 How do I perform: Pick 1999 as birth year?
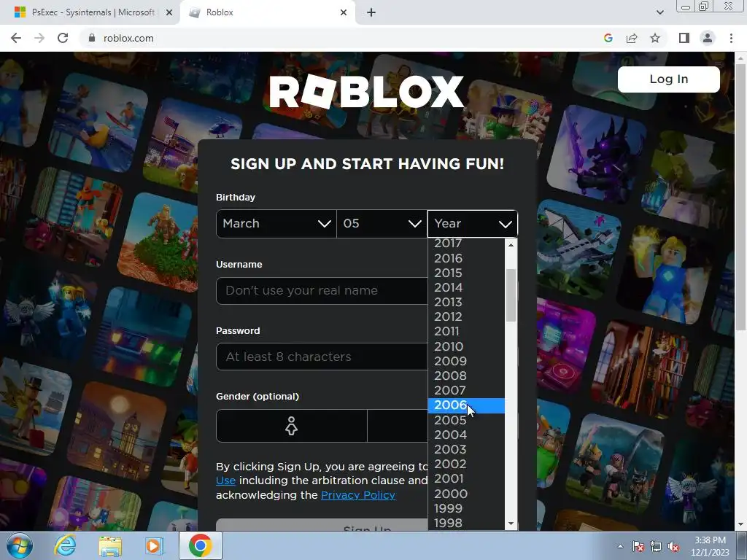tap(466, 508)
